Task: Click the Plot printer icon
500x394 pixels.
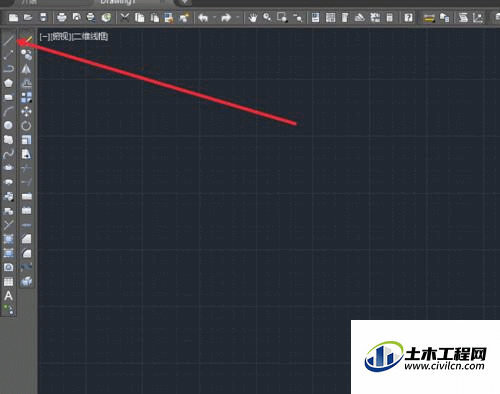Action: (x=62, y=17)
